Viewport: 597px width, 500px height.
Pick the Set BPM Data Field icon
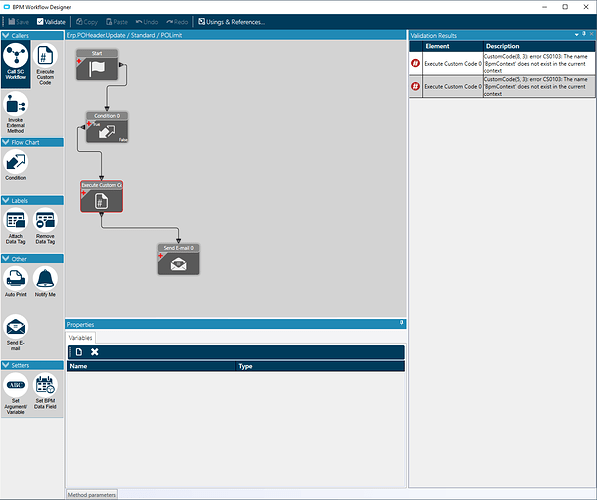pyautogui.click(x=45, y=385)
